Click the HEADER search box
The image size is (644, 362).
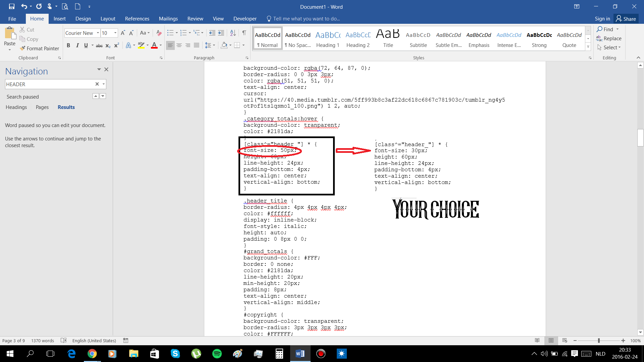49,84
